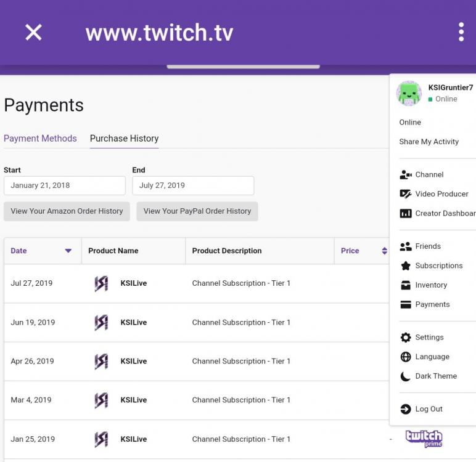Click the Price column sort arrows
The height and width of the screenshot is (462, 476).
384,251
